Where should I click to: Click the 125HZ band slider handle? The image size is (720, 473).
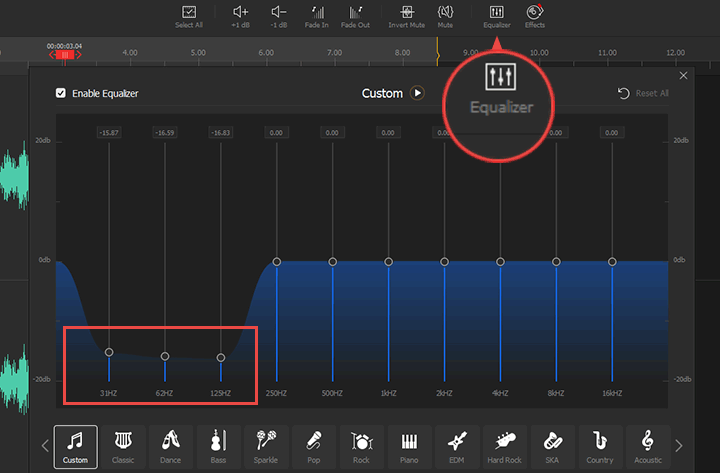click(x=221, y=358)
